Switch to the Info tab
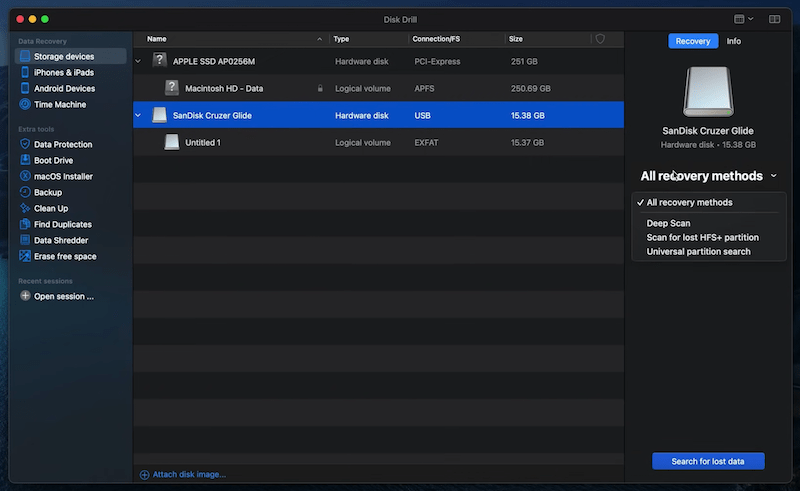800x491 pixels. [733, 41]
